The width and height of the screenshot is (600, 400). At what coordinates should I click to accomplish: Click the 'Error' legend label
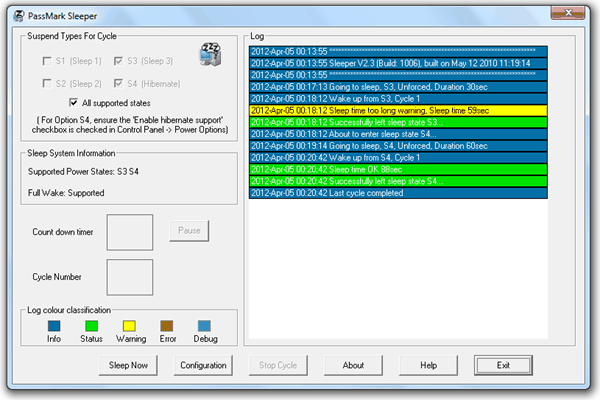click(x=168, y=339)
